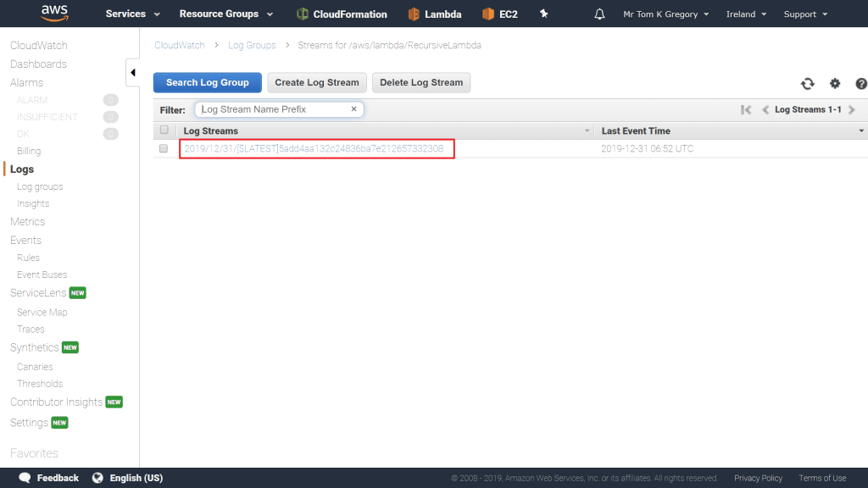The width and height of the screenshot is (868, 488).
Task: Refresh the log streams list
Action: pyautogui.click(x=808, y=83)
